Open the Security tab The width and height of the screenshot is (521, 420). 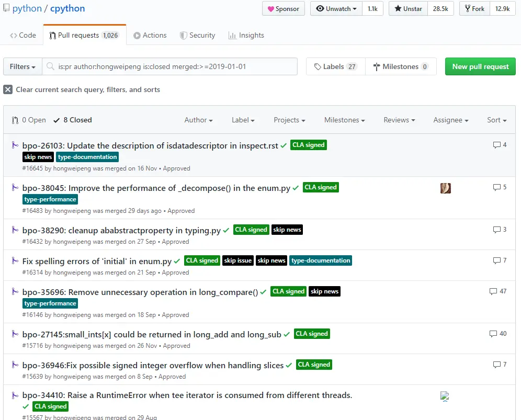[x=198, y=35]
